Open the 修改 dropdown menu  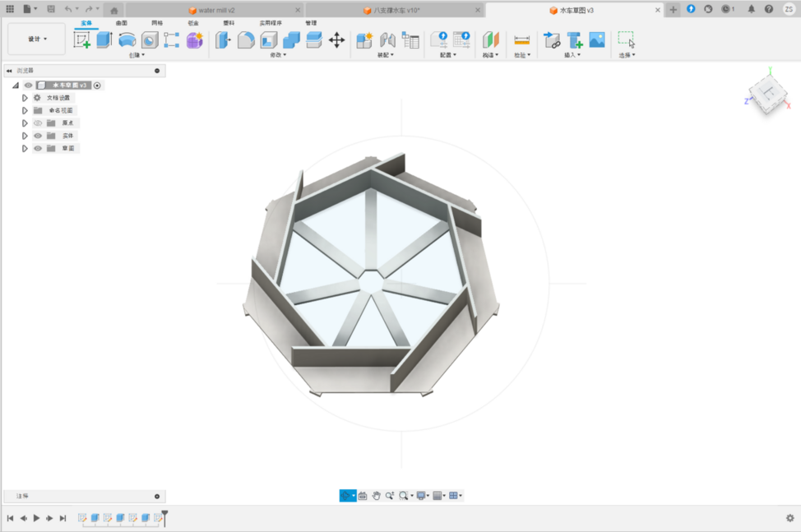coord(276,55)
